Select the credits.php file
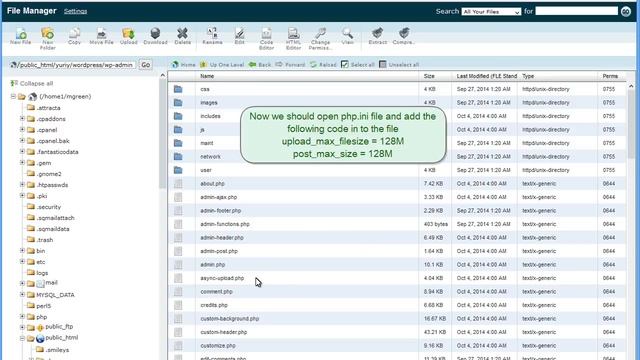Image resolution: width=640 pixels, height=360 pixels. 396,305
